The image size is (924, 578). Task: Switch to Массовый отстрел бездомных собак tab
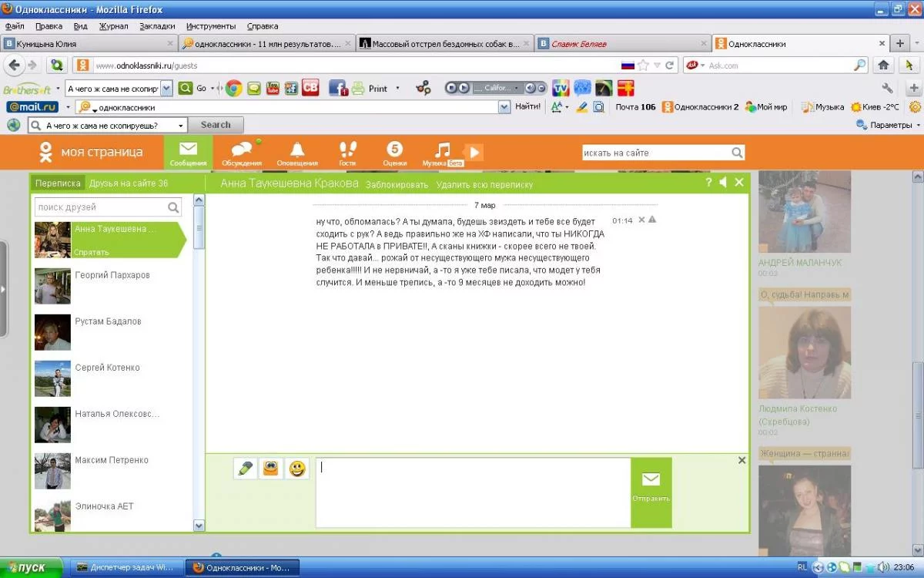pos(444,44)
